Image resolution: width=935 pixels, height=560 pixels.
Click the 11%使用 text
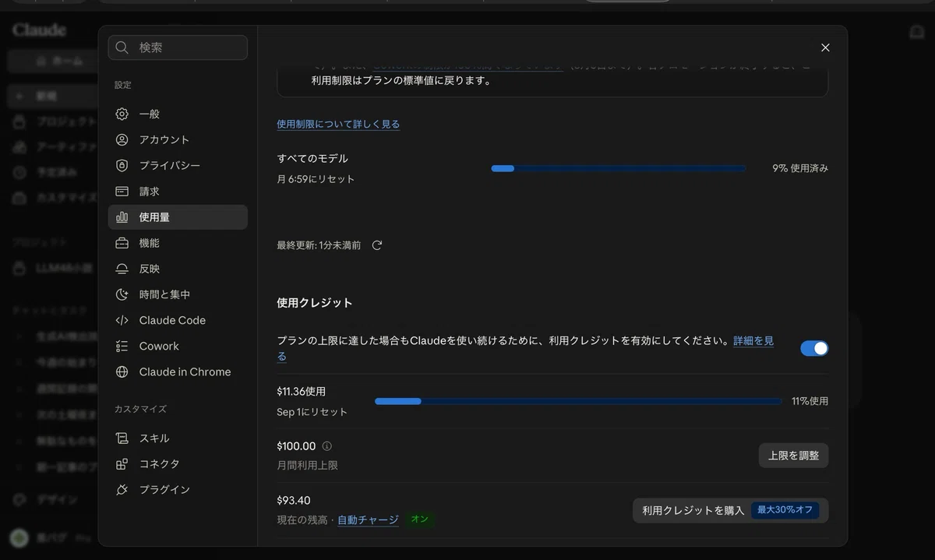810,401
